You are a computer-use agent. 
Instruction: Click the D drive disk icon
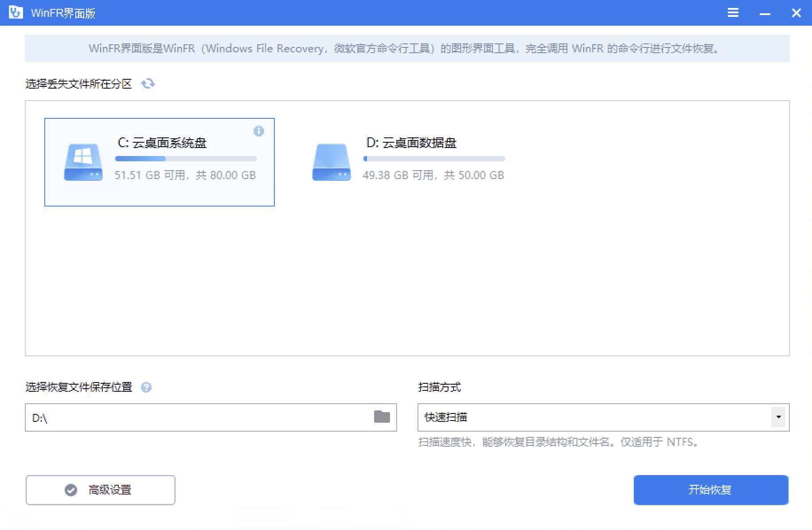tap(331, 162)
